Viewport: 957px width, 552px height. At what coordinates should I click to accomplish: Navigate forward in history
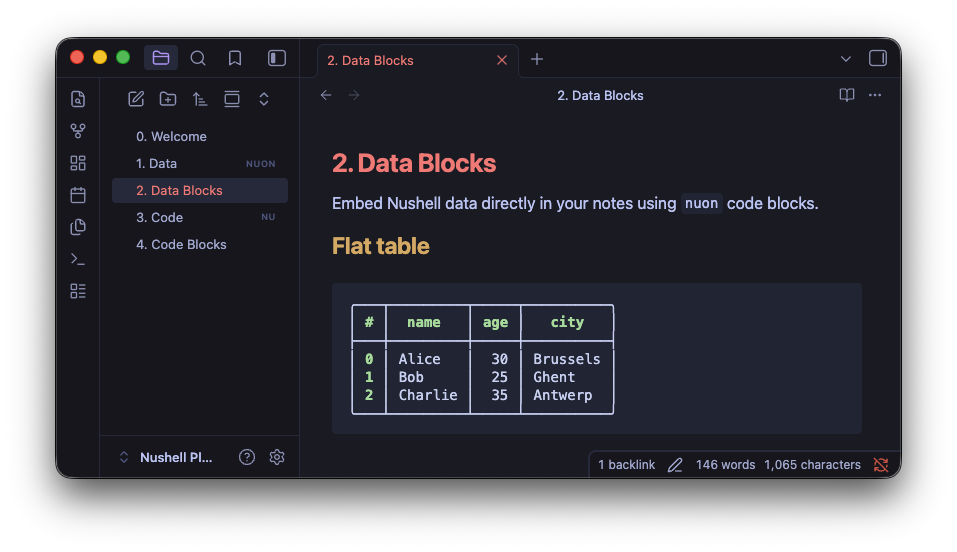[x=354, y=95]
